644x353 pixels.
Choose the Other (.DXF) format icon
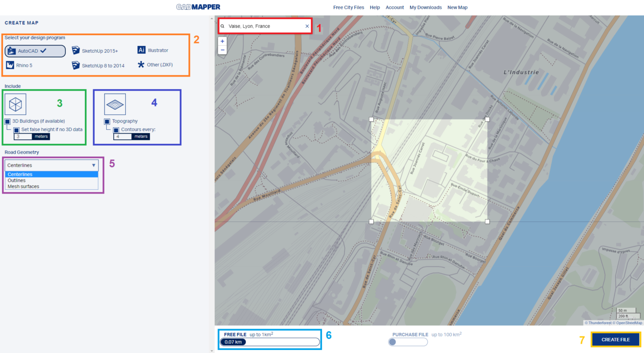pyautogui.click(x=141, y=64)
